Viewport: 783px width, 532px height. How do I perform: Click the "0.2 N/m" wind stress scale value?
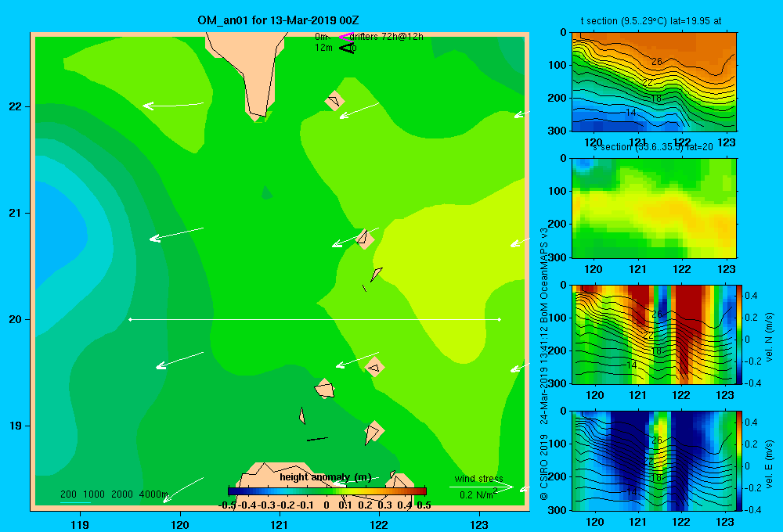point(476,495)
